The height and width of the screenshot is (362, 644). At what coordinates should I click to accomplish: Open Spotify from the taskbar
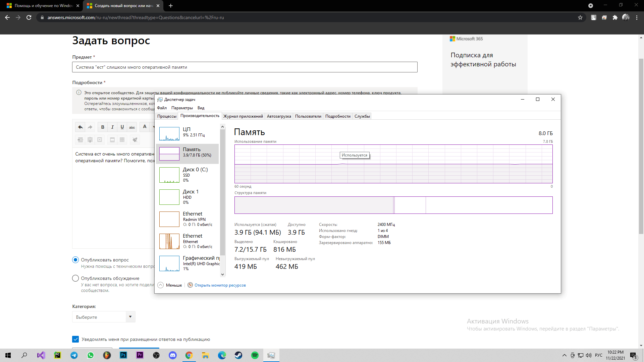click(x=255, y=355)
